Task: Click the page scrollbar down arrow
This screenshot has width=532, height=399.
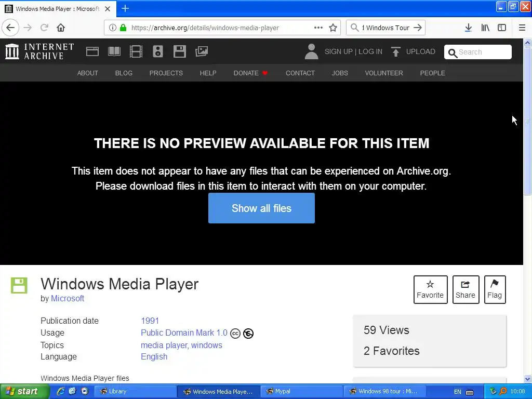Action: pos(527,379)
